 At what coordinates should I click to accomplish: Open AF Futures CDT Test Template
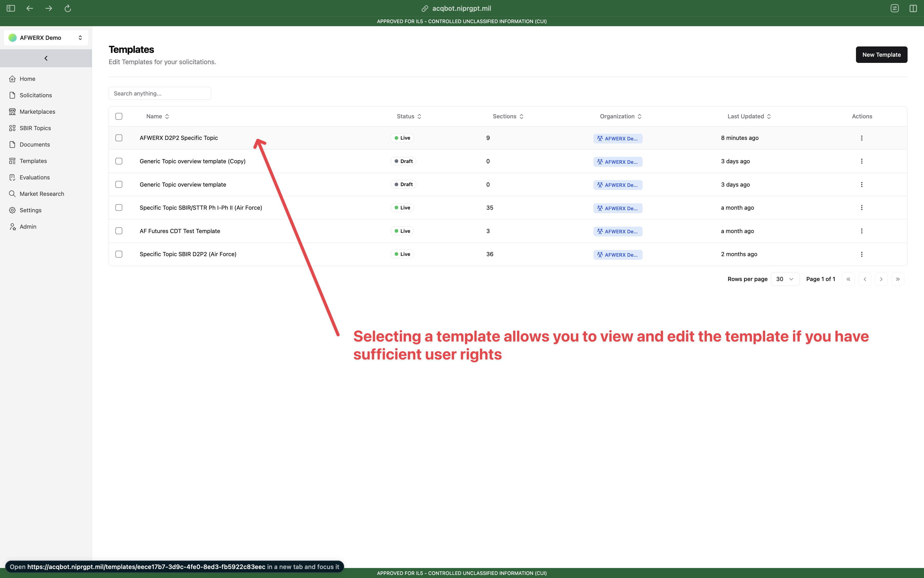[180, 231]
